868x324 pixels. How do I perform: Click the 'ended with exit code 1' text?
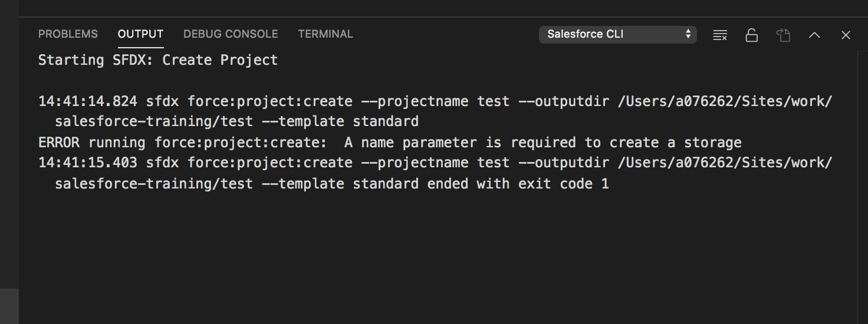tap(518, 184)
